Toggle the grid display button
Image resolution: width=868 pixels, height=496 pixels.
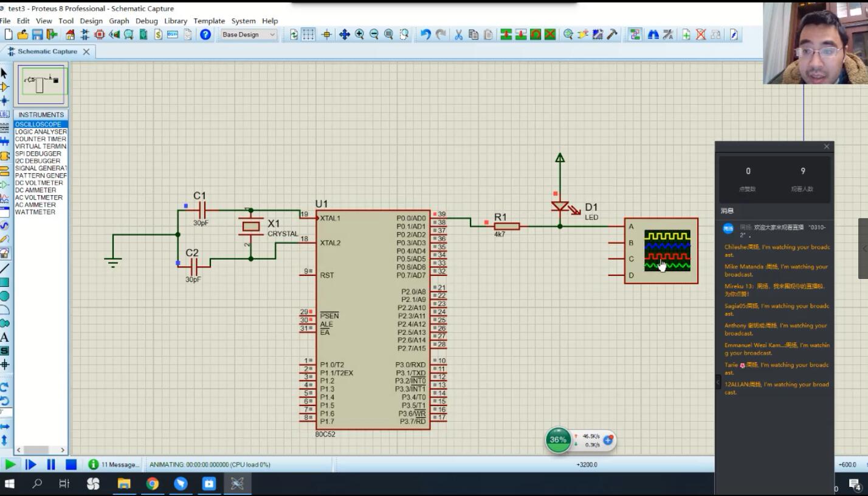pyautogui.click(x=309, y=35)
